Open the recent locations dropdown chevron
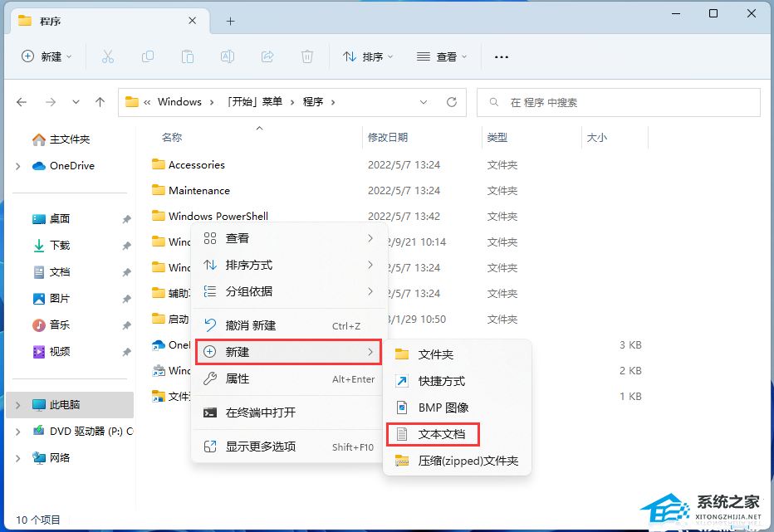This screenshot has height=532, width=774. click(x=76, y=102)
